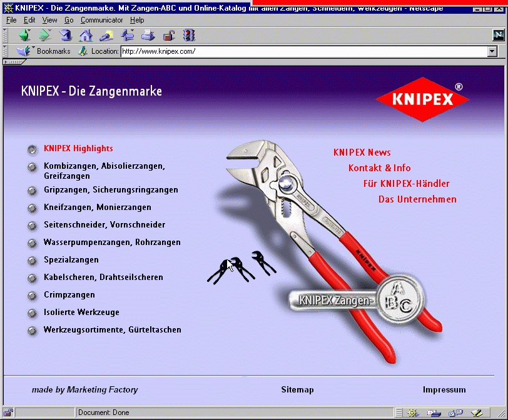508x420 pixels.
Task: Click the bullet beside Spezialzangen
Action: pyautogui.click(x=33, y=261)
